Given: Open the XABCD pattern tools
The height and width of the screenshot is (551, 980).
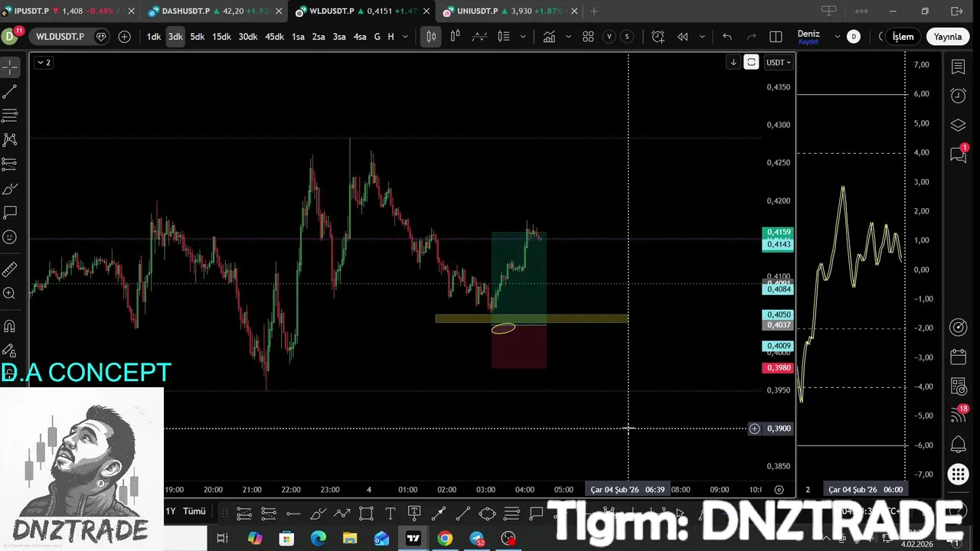Looking at the screenshot, I should 10,140.
